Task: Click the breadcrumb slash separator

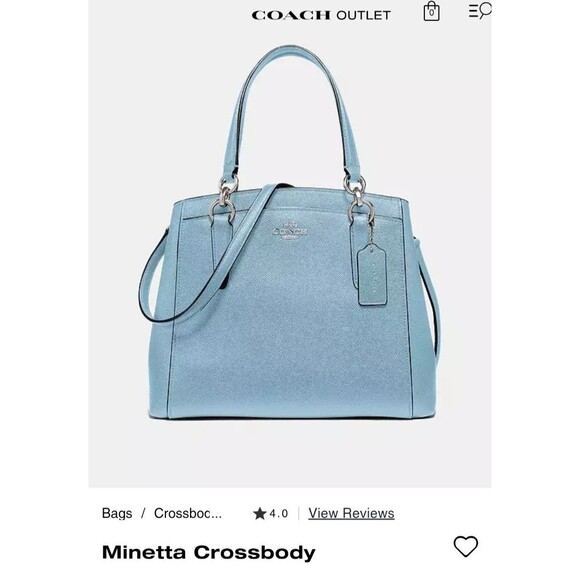Action: click(x=143, y=513)
